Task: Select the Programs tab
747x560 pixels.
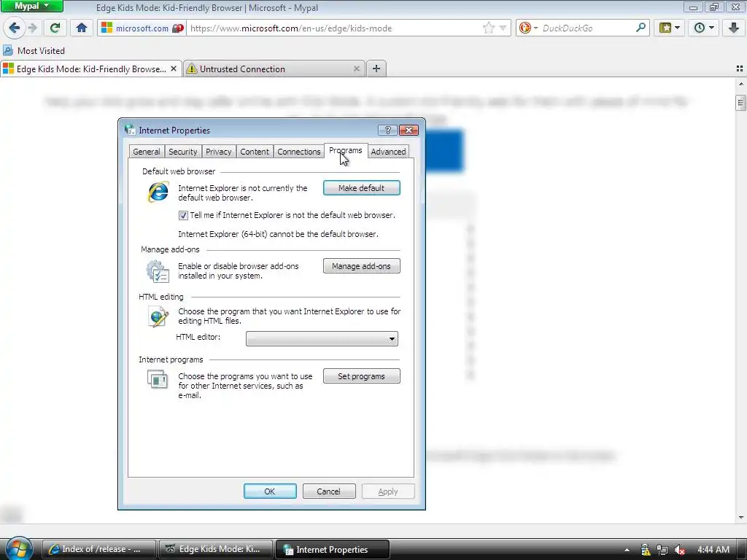Action: (x=345, y=150)
